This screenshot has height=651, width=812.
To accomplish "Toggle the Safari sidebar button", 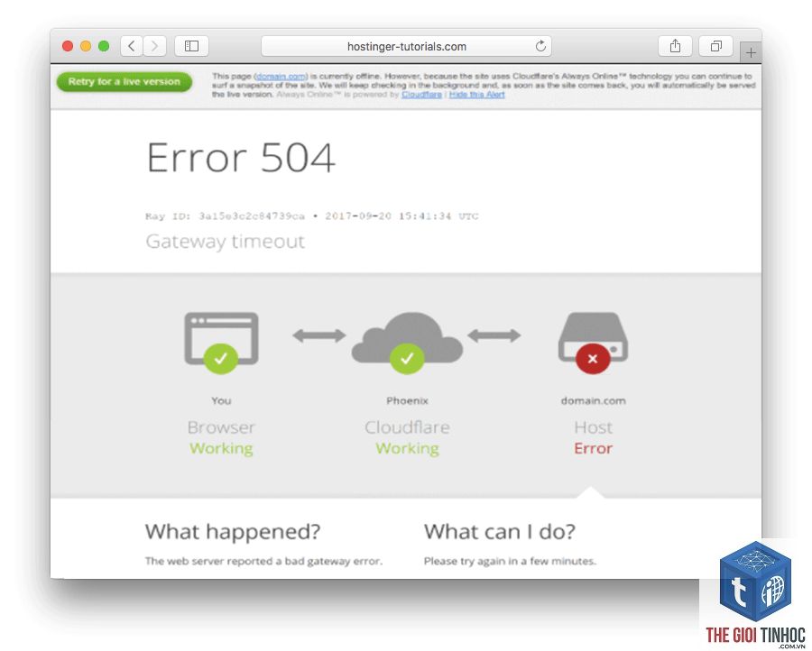I will click(191, 46).
